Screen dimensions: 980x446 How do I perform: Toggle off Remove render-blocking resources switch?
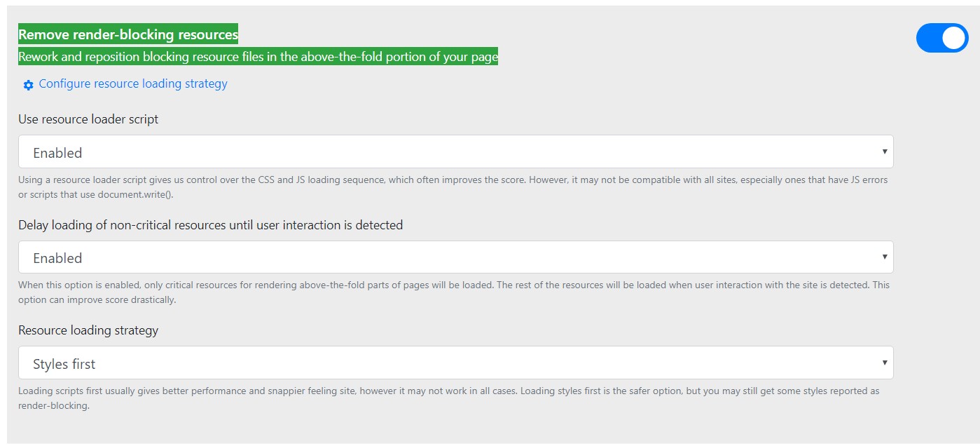pyautogui.click(x=941, y=38)
